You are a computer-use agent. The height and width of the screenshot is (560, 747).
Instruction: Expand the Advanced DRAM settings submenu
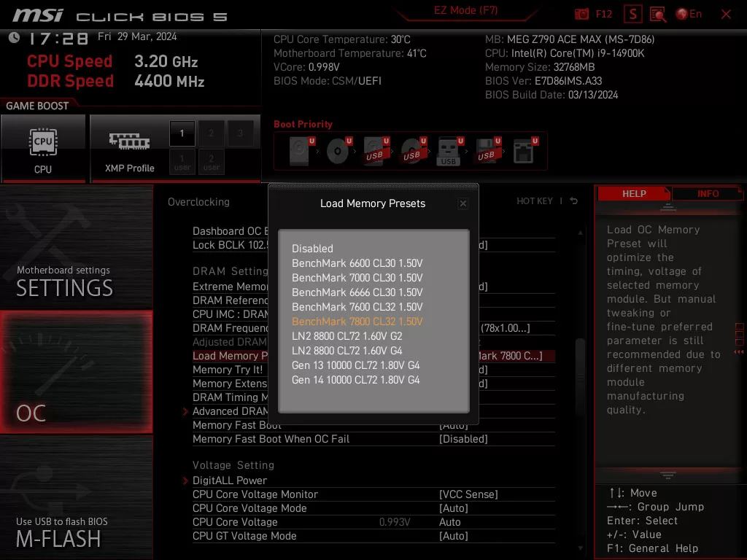tap(235, 411)
